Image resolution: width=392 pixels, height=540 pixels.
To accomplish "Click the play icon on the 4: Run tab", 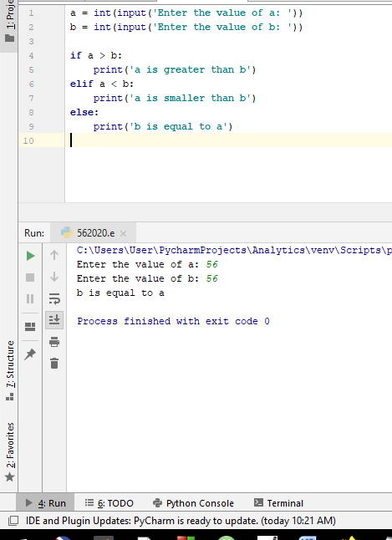I will 29,503.
